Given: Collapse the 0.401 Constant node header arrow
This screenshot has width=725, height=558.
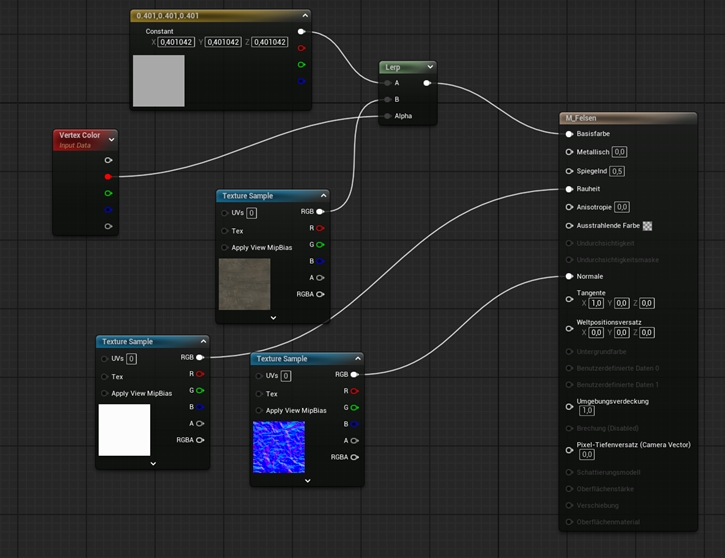Looking at the screenshot, I should point(303,16).
